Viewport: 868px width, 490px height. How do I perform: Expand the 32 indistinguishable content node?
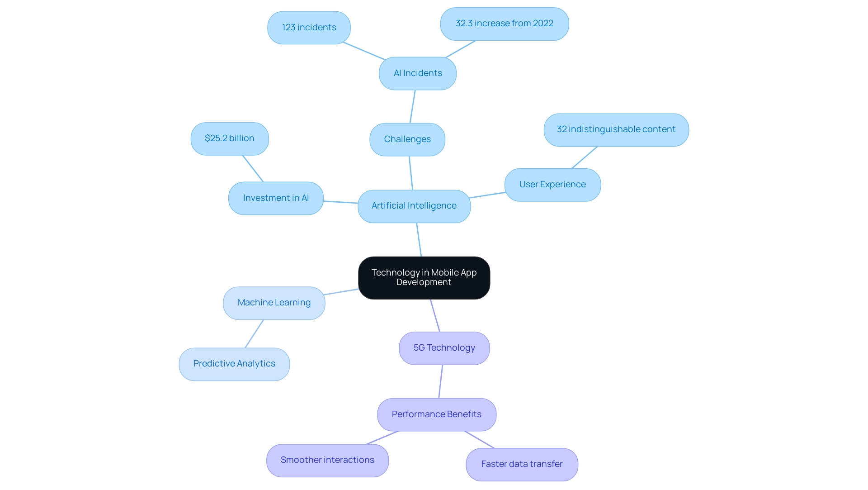[616, 129]
